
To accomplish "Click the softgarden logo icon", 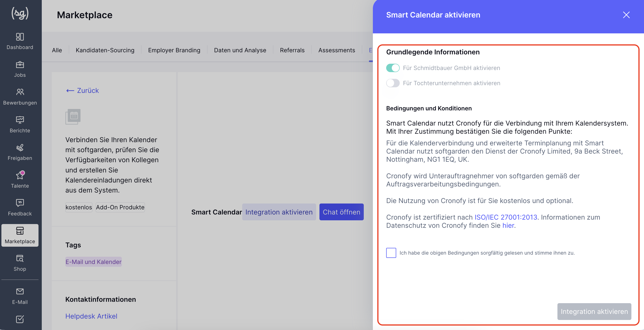I will (x=20, y=13).
